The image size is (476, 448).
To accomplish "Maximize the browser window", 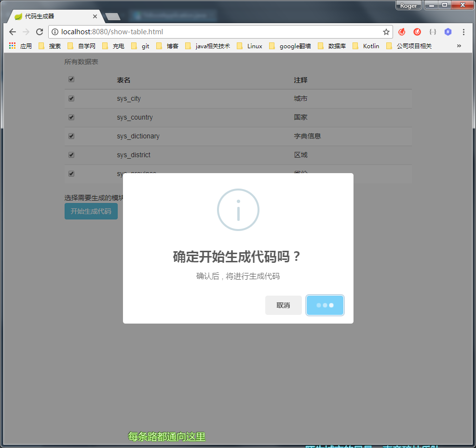I will pos(445,5).
